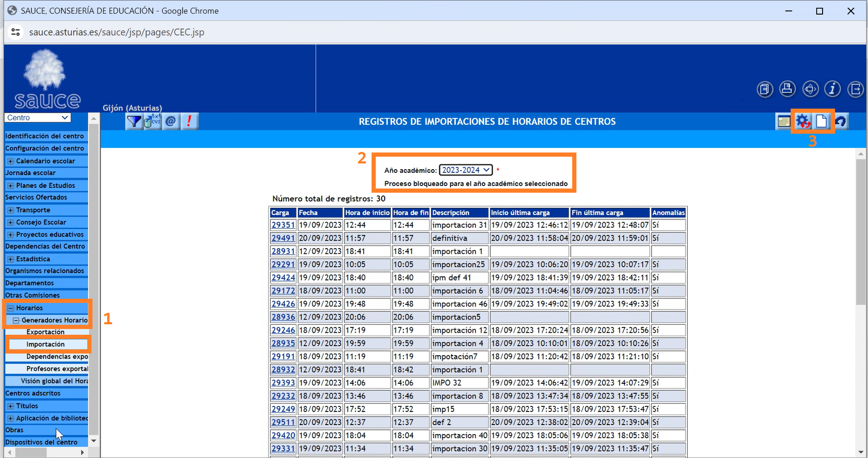Open Visión global del Horario item
The image size is (868, 458).
click(x=54, y=382)
